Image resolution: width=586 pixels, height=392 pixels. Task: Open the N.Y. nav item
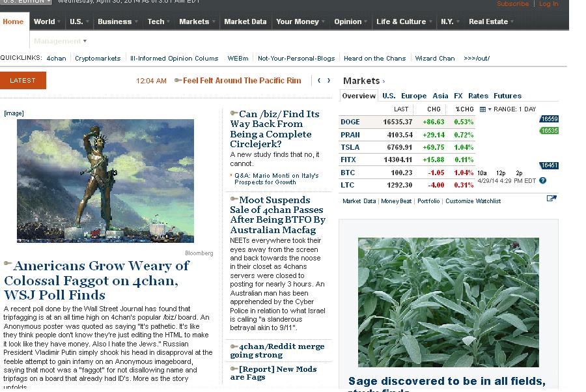pyautogui.click(x=447, y=21)
